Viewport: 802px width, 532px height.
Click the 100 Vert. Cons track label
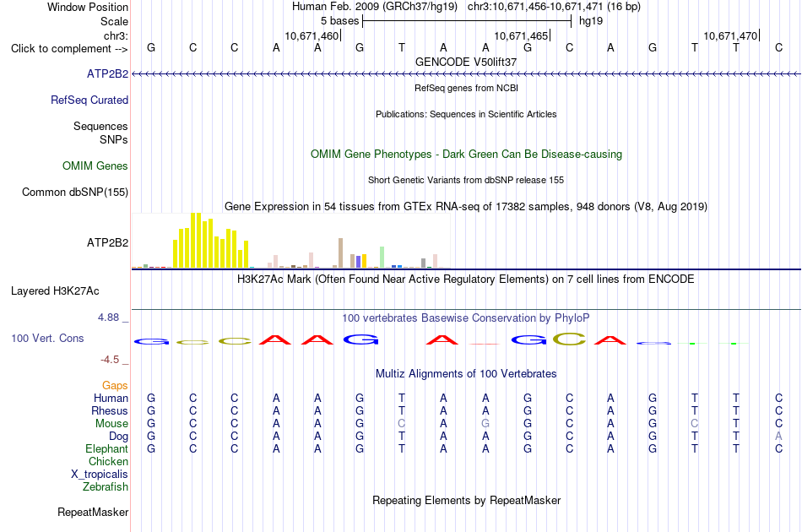pyautogui.click(x=47, y=338)
